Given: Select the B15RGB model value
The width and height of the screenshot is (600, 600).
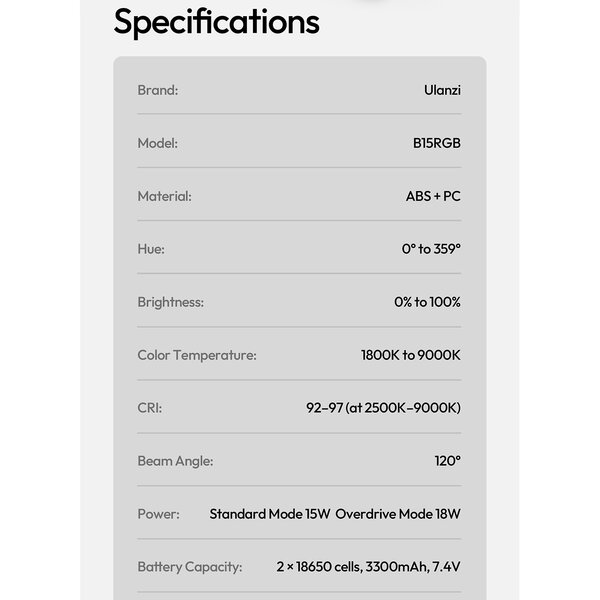Looking at the screenshot, I should click(x=437, y=143).
